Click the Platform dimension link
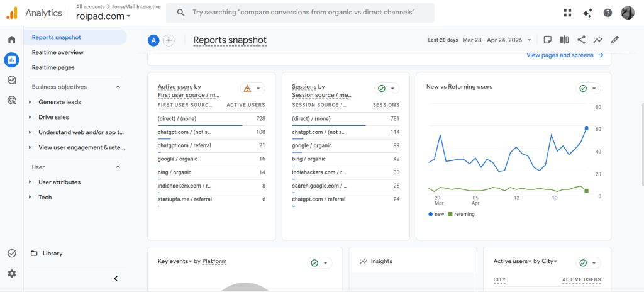Image resolution: width=644 pixels, height=292 pixels. point(214,261)
